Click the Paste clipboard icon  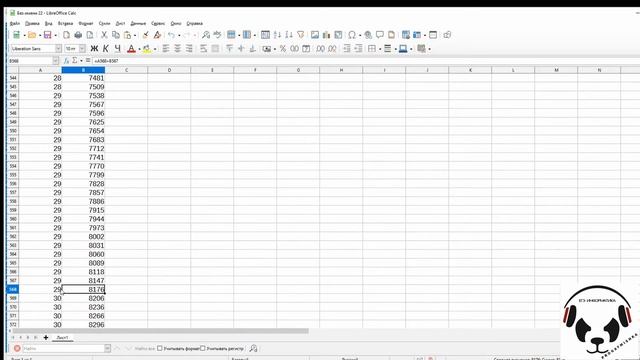click(x=128, y=35)
